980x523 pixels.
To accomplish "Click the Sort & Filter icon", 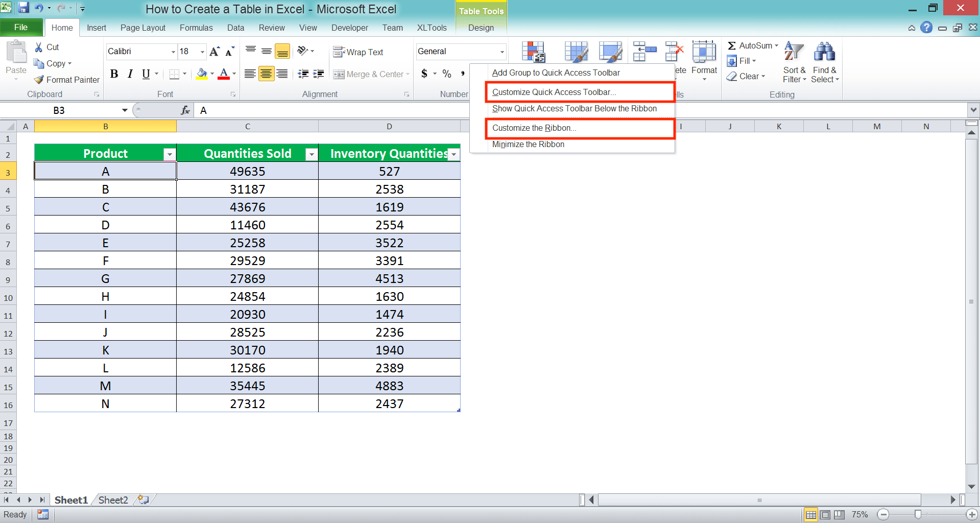I will 794,52.
